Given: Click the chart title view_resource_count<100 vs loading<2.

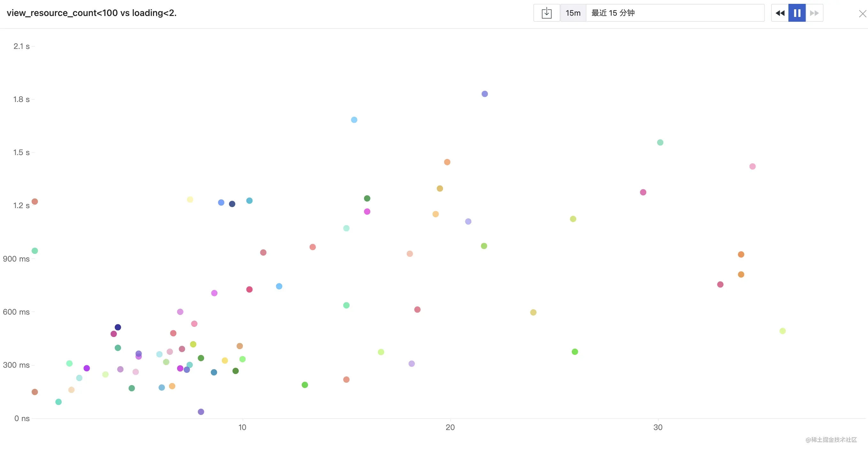Looking at the screenshot, I should [x=92, y=13].
